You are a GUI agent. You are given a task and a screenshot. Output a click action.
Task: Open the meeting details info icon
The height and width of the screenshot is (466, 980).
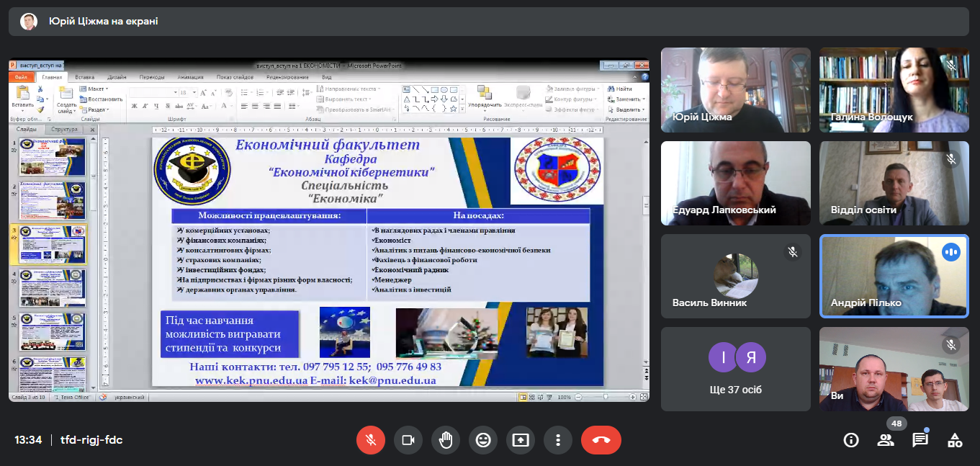851,440
